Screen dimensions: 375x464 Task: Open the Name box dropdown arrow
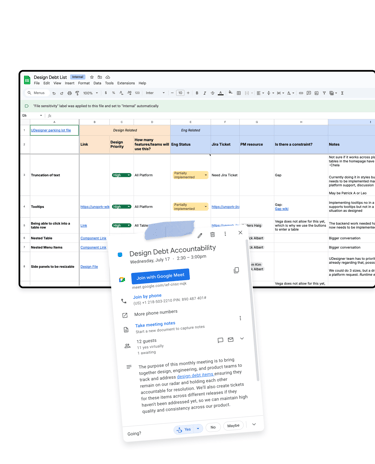41,116
